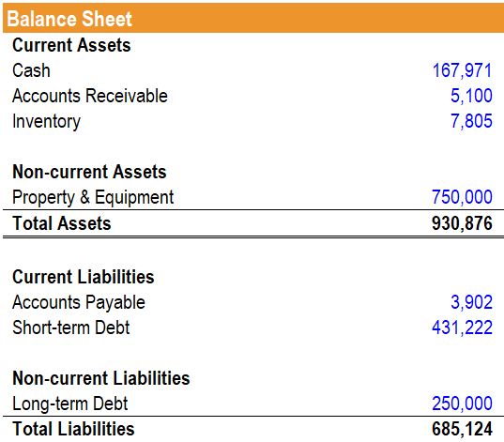
Task: Click the Total Liabilities value 685,124
Action: pos(462,429)
